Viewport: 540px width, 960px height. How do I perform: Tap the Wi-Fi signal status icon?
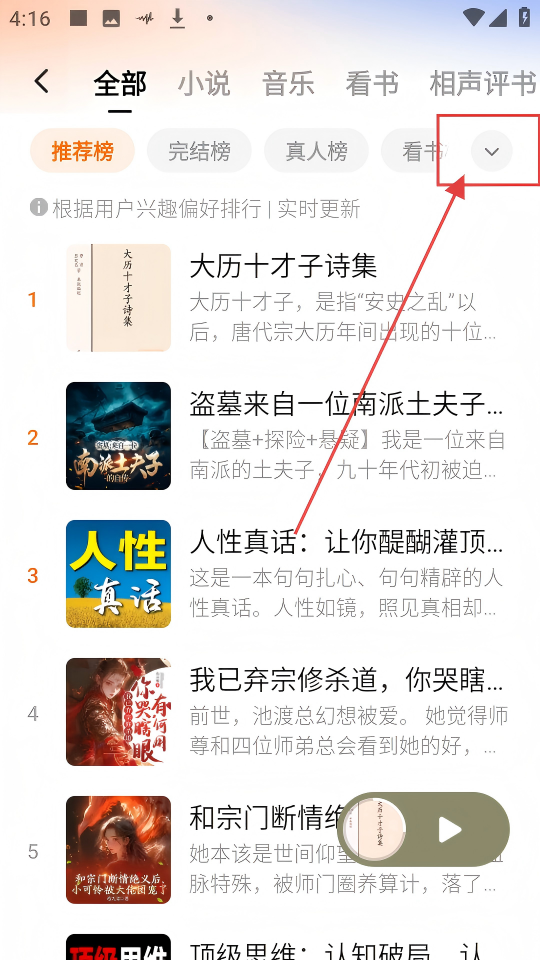(473, 17)
